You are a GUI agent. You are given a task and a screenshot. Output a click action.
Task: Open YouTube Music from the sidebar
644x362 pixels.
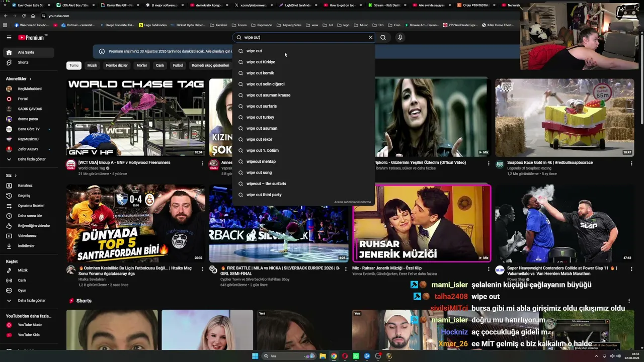click(x=28, y=325)
